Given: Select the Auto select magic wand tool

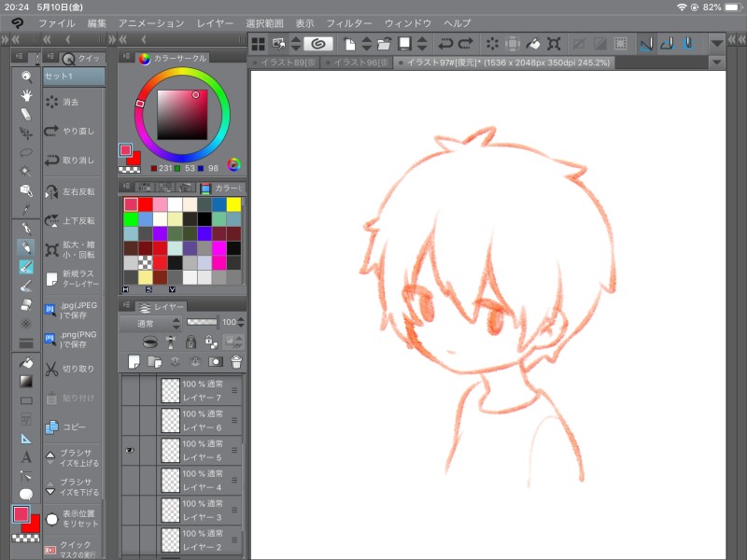Looking at the screenshot, I should (26, 172).
